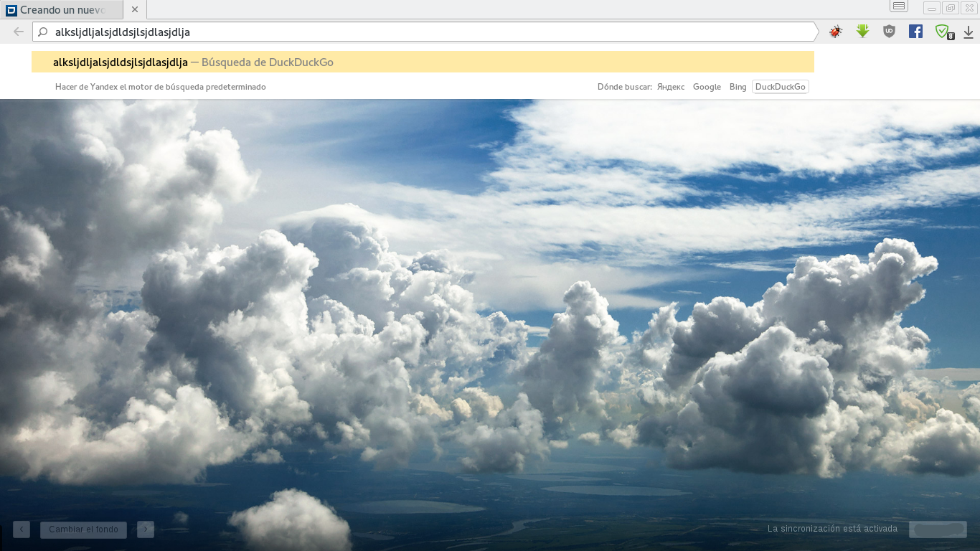The image size is (980, 551).
Task: Select the DuckDuckGo search engine option
Action: (781, 87)
